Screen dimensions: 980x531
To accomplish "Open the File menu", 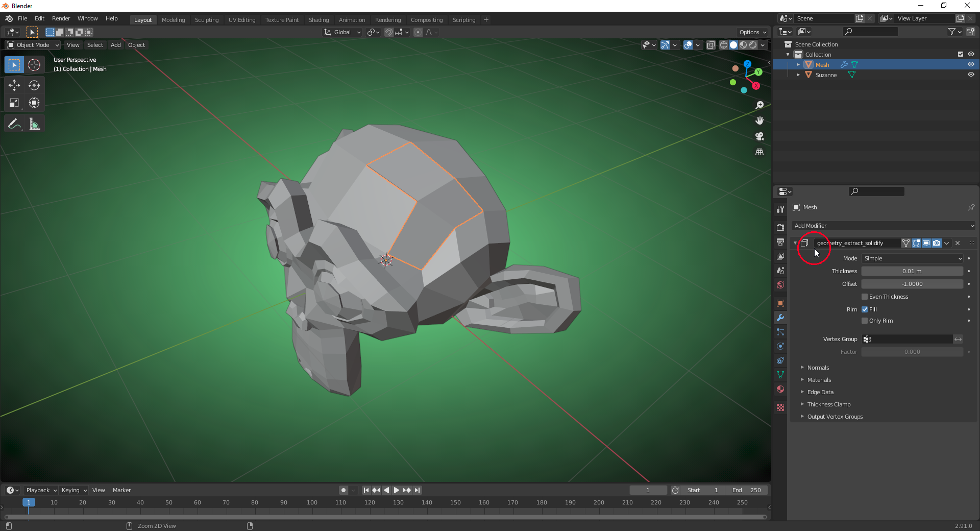I will point(22,18).
